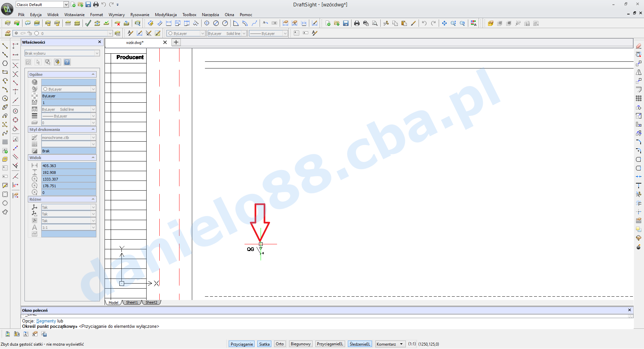This screenshot has width=644, height=349.
Task: Select the Rectangle drawing tool
Action: pyautogui.click(x=5, y=72)
